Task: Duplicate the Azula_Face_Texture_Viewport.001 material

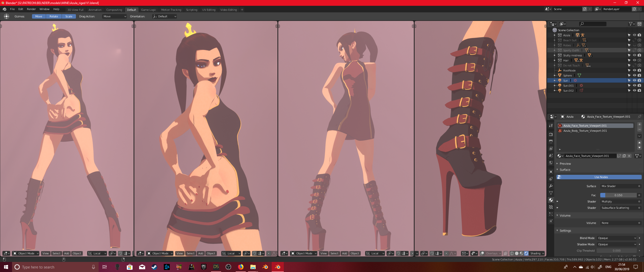Action: coord(624,156)
